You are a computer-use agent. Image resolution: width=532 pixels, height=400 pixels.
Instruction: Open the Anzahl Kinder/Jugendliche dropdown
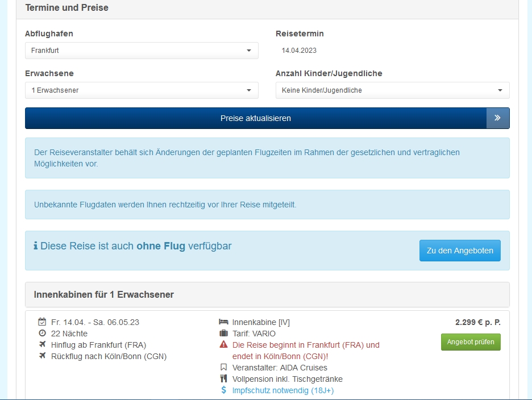click(392, 90)
